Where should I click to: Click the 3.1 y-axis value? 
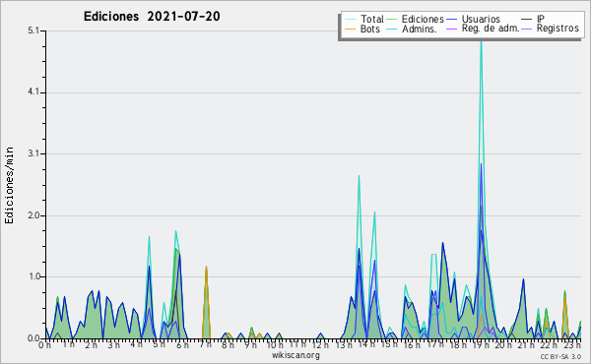(33, 153)
